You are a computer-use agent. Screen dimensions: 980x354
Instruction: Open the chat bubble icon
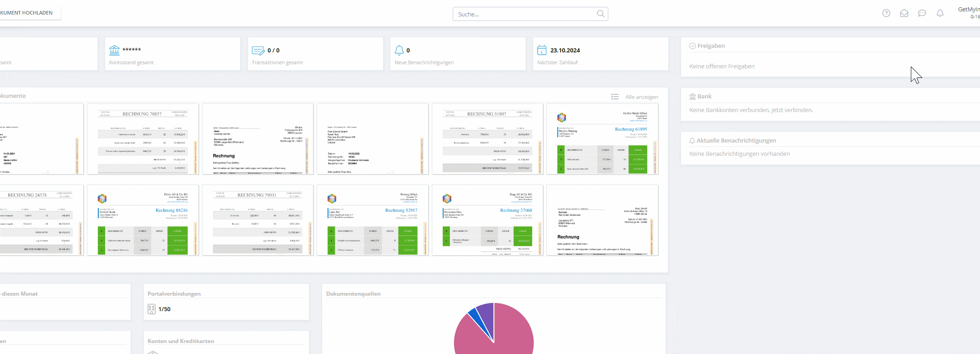point(922,13)
